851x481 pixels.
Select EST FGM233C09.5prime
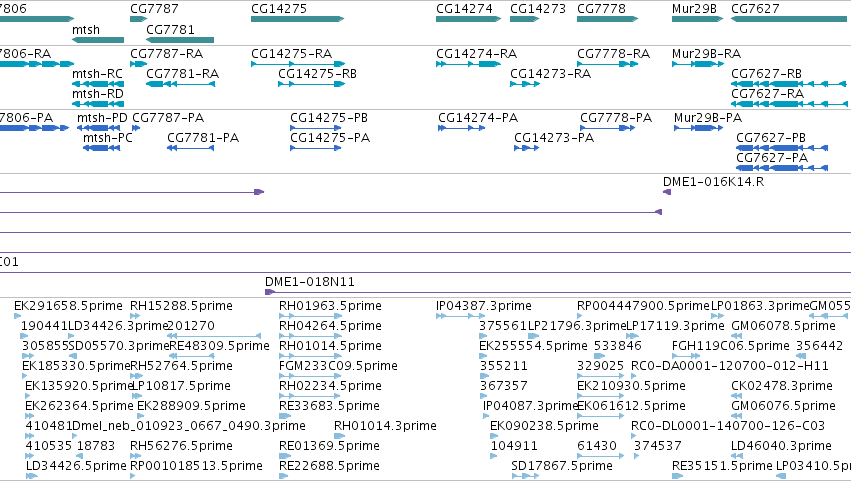[x=338, y=366]
